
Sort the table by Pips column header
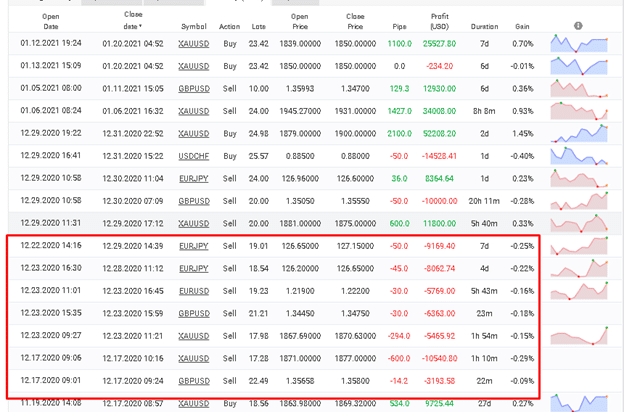(x=399, y=27)
